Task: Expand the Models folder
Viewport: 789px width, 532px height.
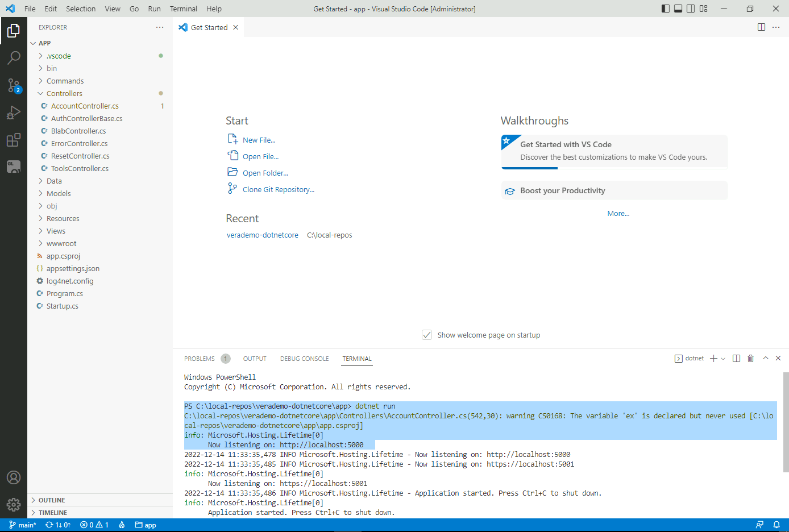Action: [57, 193]
